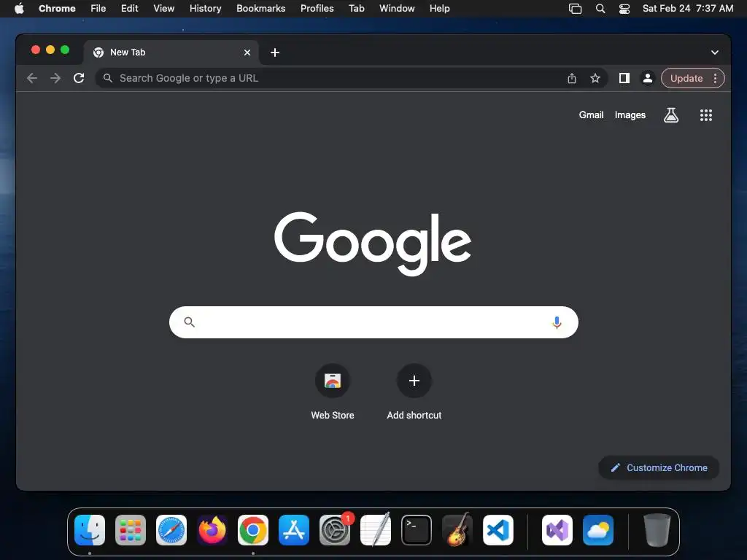Open TextEdit from the dock

376,530
